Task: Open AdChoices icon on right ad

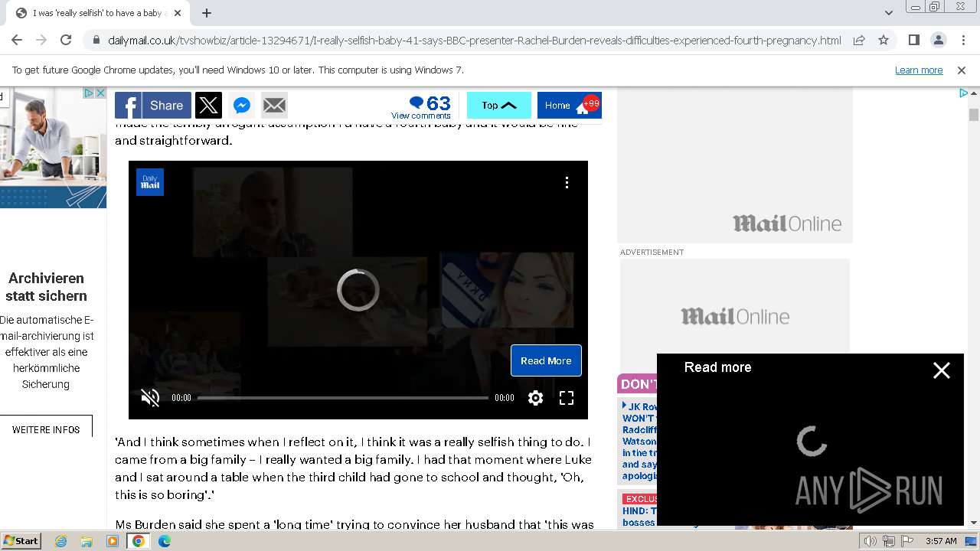Action: point(964,93)
